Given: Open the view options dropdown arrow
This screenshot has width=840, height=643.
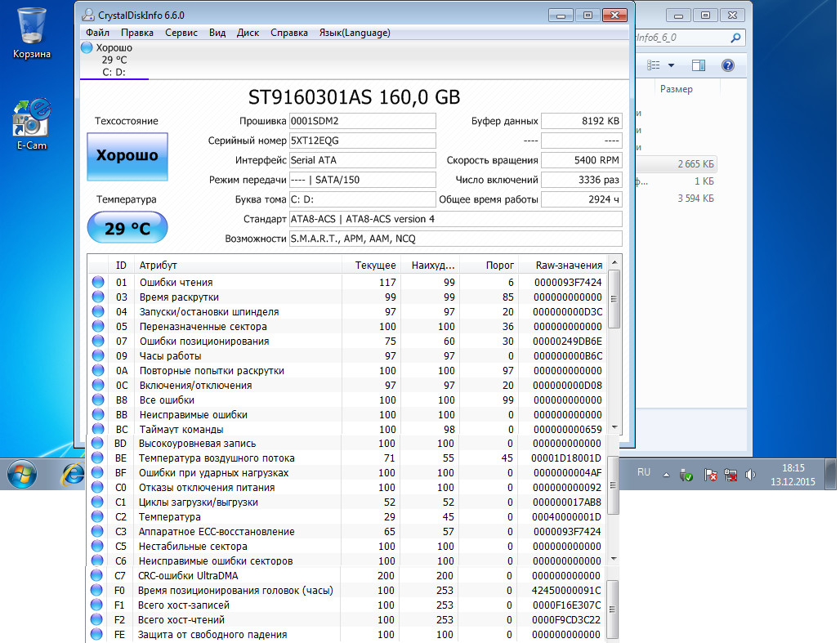Looking at the screenshot, I should 672,65.
